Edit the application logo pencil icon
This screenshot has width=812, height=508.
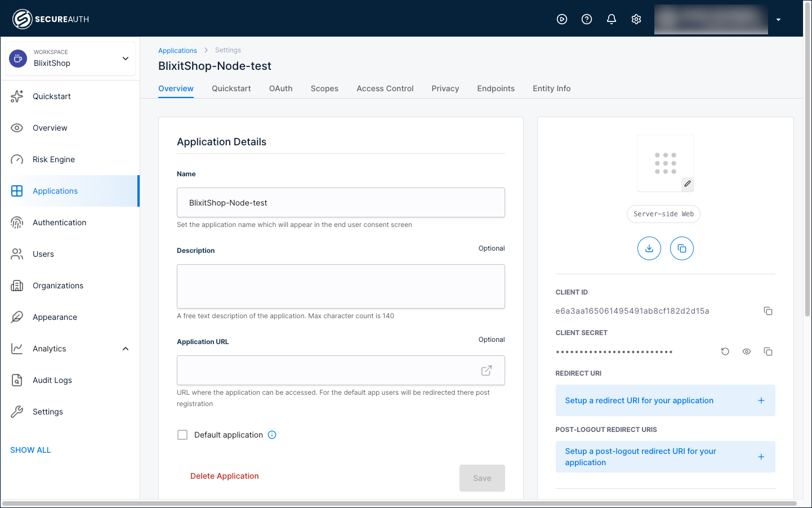687,184
